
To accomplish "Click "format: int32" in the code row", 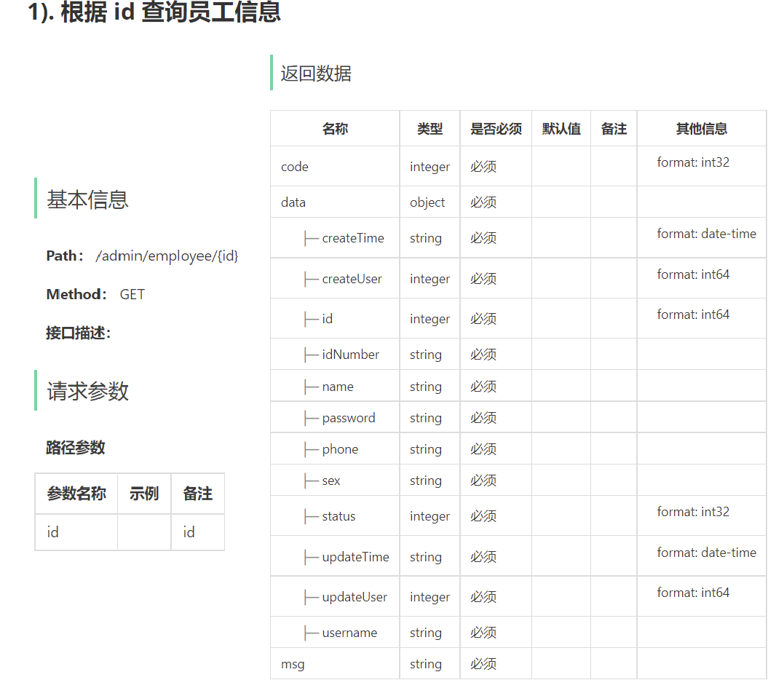I will tap(693, 162).
